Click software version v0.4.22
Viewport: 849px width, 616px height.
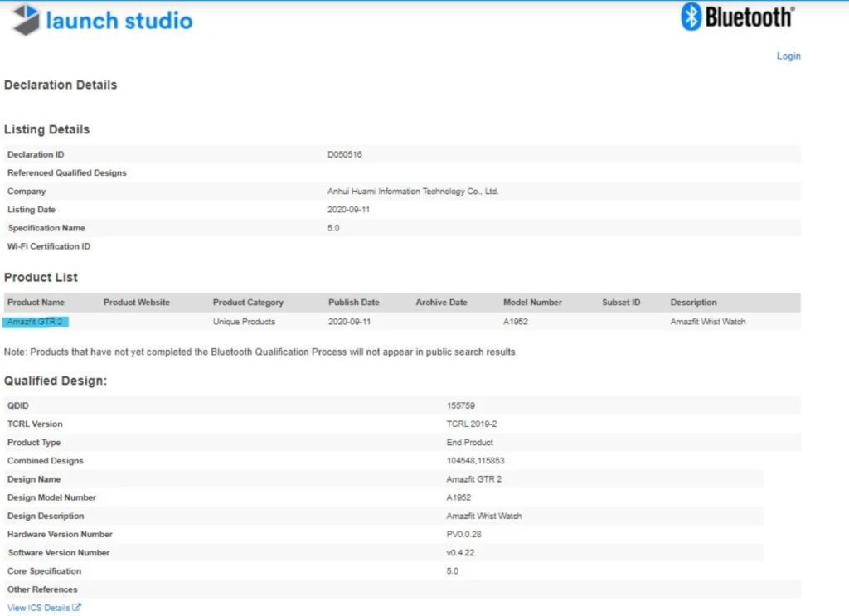click(x=460, y=553)
